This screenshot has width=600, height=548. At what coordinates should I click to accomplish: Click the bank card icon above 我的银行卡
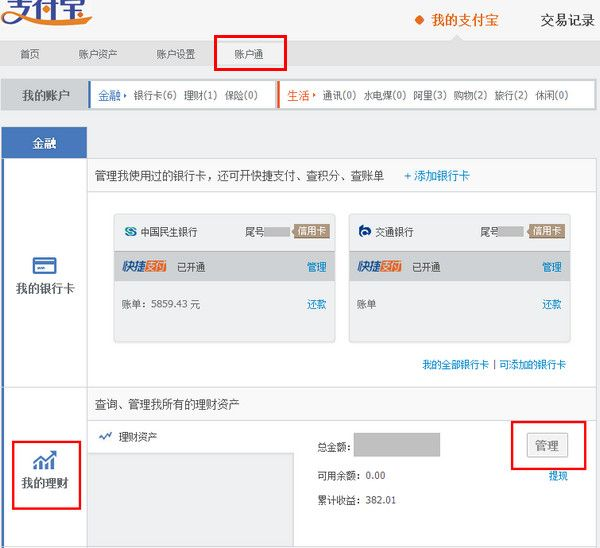(x=44, y=266)
